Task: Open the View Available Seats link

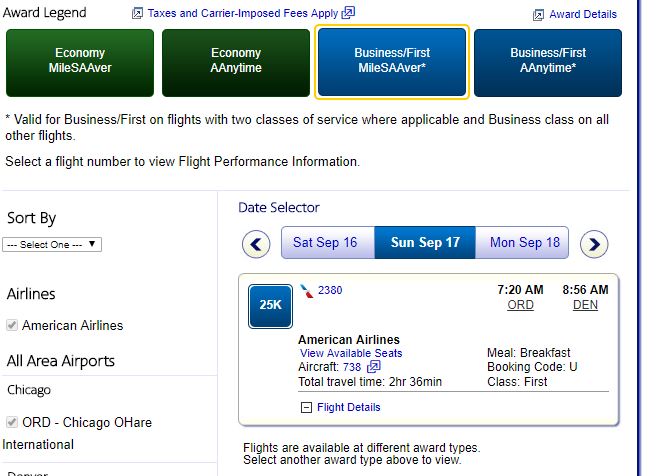Action: pos(351,353)
